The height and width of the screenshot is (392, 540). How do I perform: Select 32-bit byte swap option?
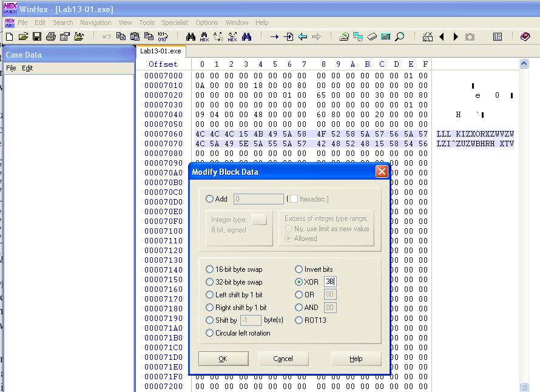point(209,282)
